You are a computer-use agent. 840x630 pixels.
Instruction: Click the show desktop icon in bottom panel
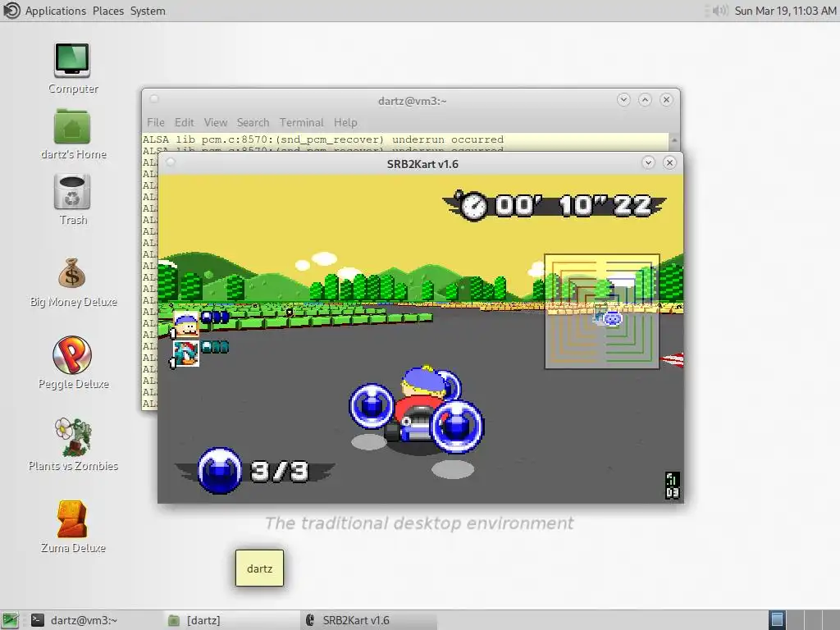click(x=10, y=620)
